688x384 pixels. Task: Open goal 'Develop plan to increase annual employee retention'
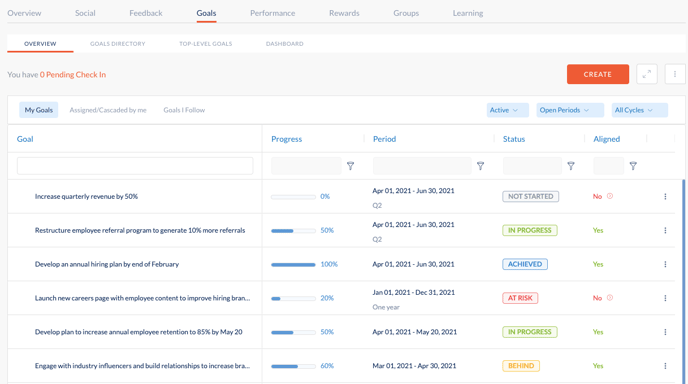click(139, 332)
